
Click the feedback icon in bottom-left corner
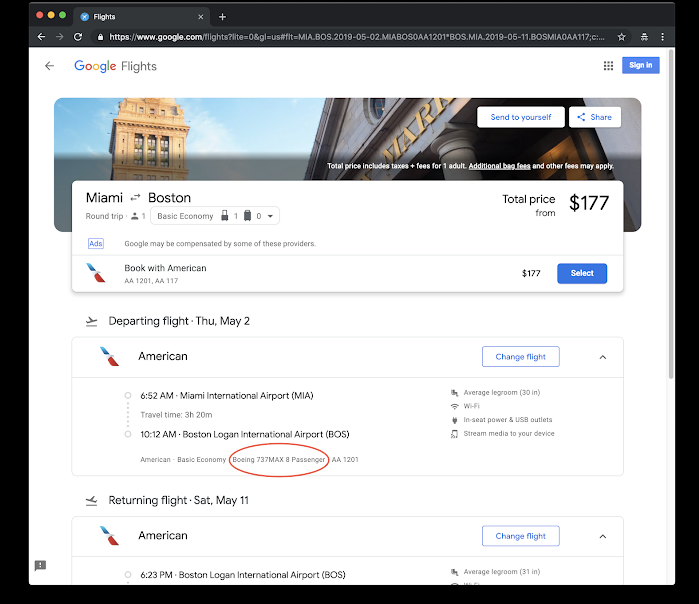click(40, 566)
